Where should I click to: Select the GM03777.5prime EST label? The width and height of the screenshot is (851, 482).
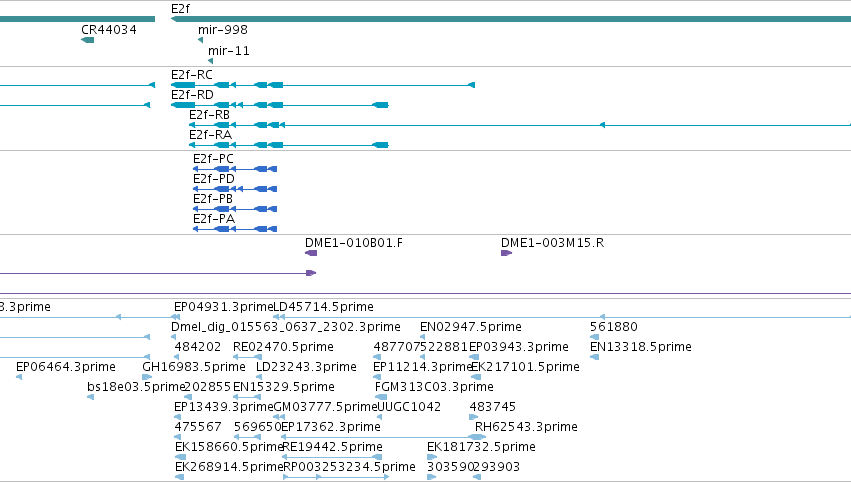tap(325, 408)
